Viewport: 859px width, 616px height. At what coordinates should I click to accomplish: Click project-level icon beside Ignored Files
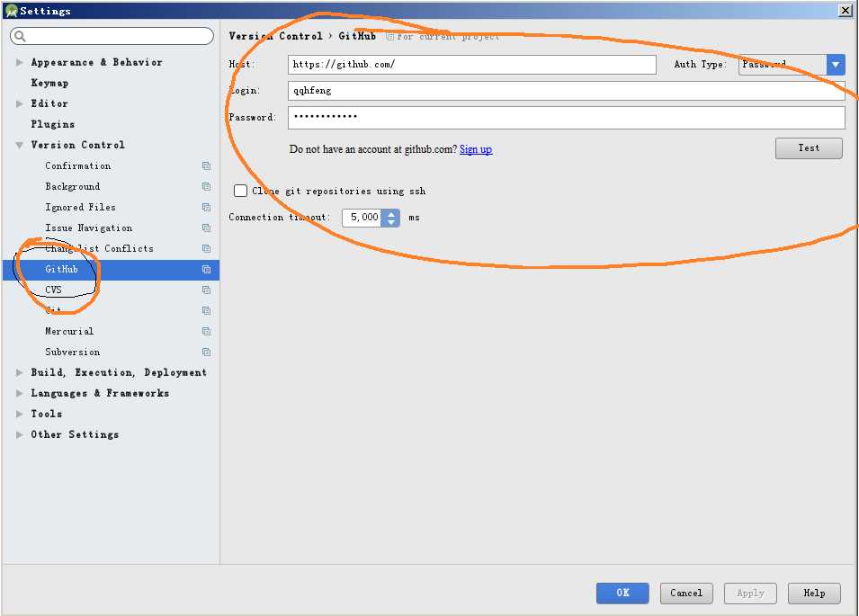point(206,208)
